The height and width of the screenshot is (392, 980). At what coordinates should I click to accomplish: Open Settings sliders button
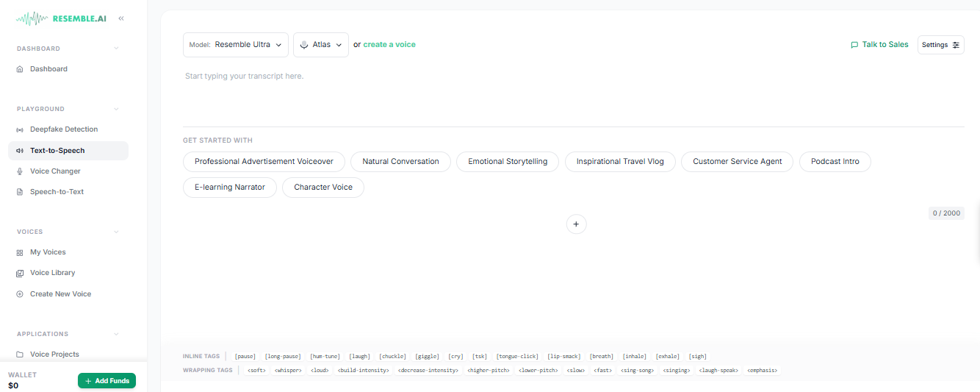[940, 45]
